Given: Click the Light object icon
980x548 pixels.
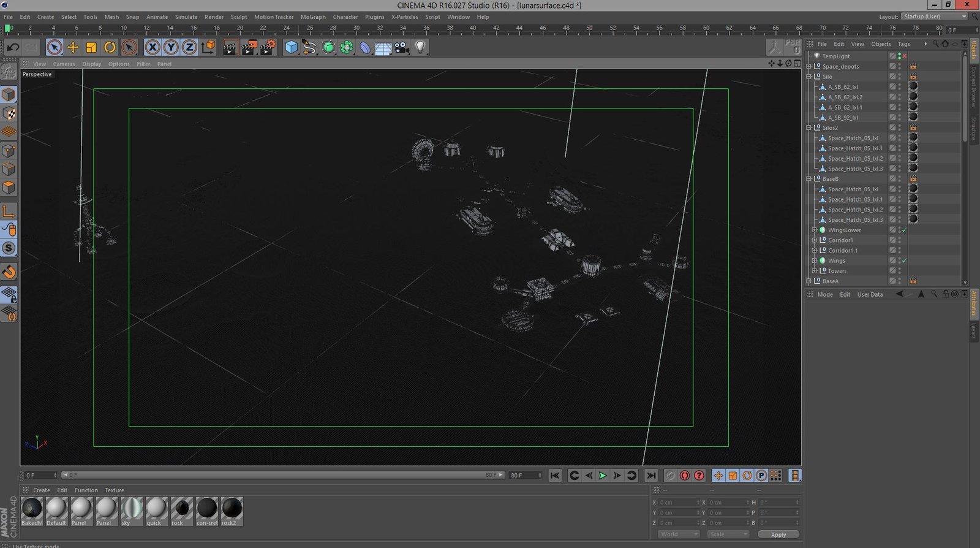Looking at the screenshot, I should click(x=420, y=47).
